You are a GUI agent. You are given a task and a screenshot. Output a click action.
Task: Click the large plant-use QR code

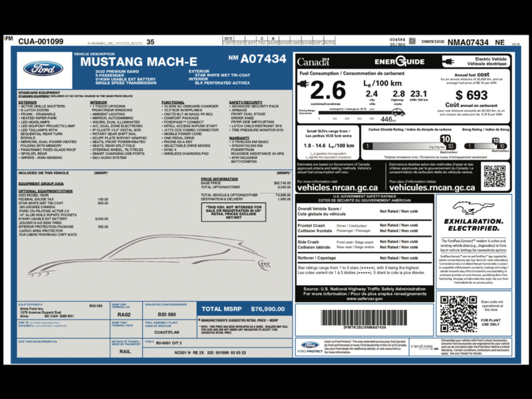coord(459,314)
